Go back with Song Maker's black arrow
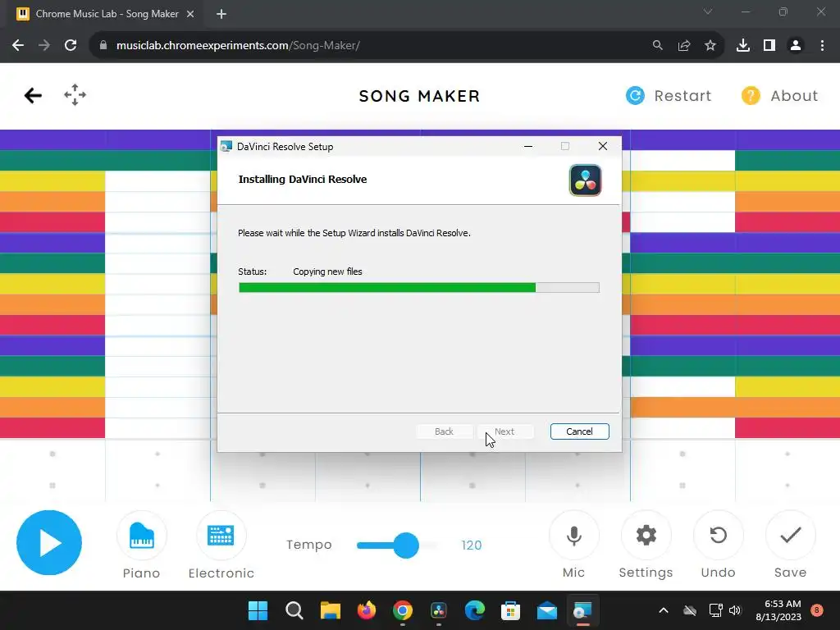 (33, 95)
